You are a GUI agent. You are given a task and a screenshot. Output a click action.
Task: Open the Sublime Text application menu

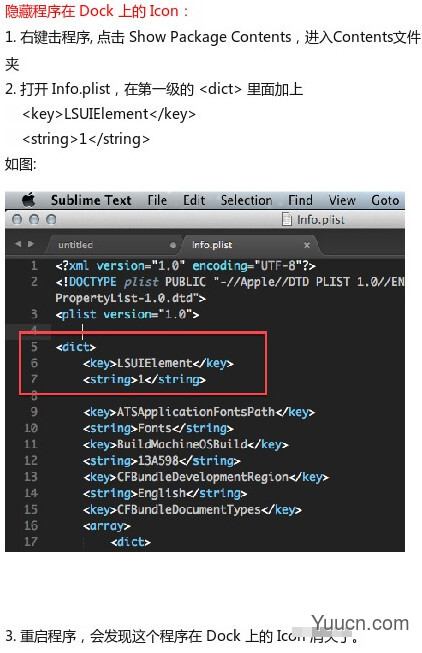(x=91, y=200)
